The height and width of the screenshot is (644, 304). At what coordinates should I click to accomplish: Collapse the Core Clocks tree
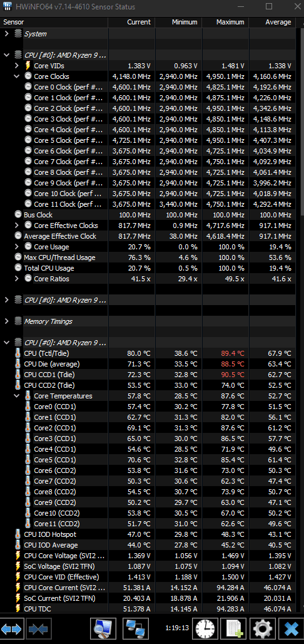pos(16,76)
